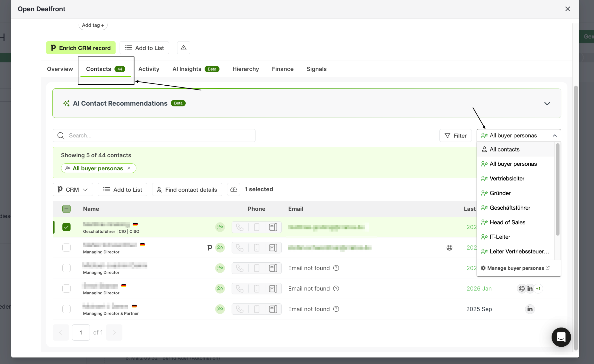The image size is (594, 364).
Task: Open Manage buyer personas link
Action: tap(515, 268)
